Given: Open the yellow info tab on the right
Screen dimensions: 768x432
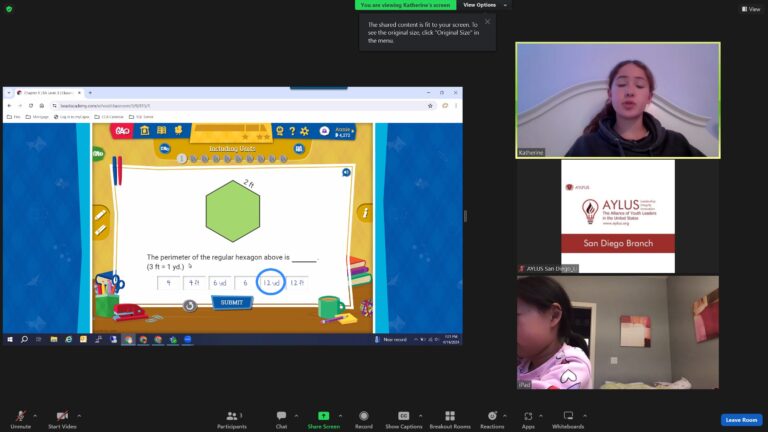Looking at the screenshot, I should point(365,213).
